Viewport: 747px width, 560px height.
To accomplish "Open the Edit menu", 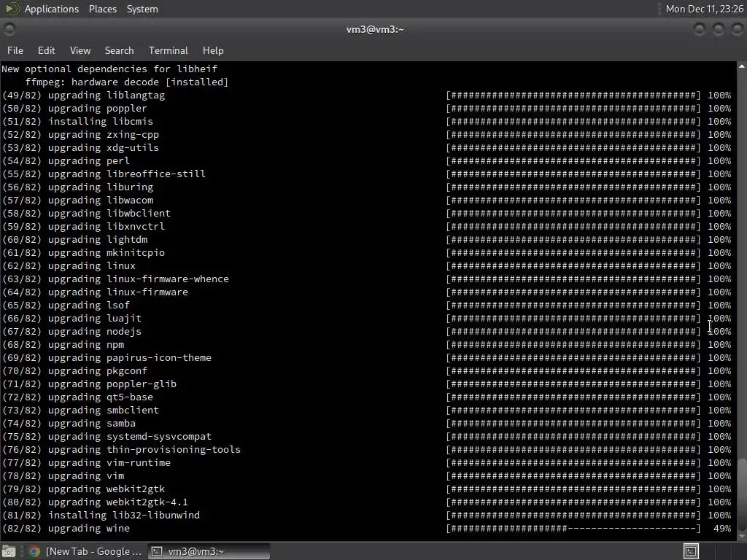I will (46, 50).
